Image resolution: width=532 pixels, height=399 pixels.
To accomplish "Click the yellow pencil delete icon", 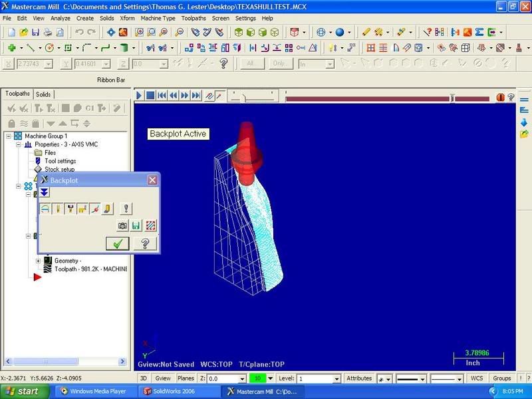I will point(366,32).
